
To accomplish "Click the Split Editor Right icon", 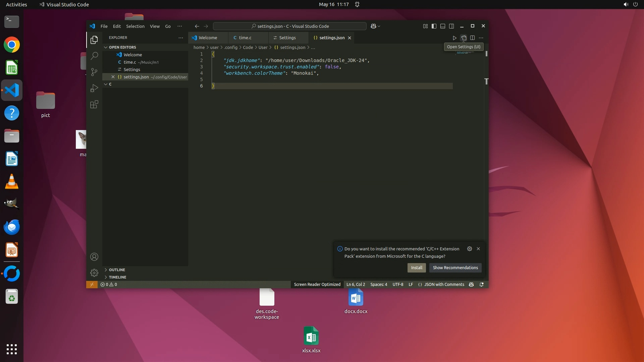I will [x=472, y=38].
